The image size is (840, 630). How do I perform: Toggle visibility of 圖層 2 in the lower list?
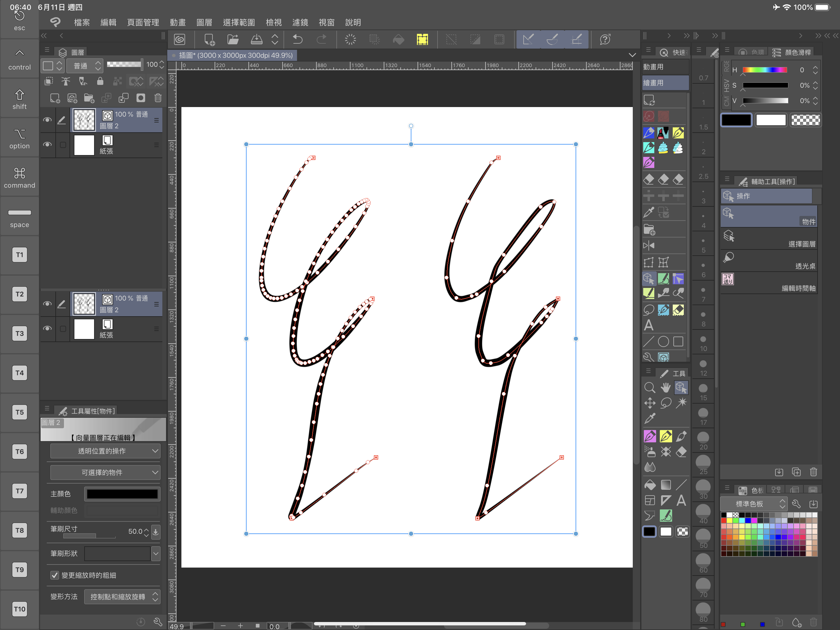[x=47, y=304]
